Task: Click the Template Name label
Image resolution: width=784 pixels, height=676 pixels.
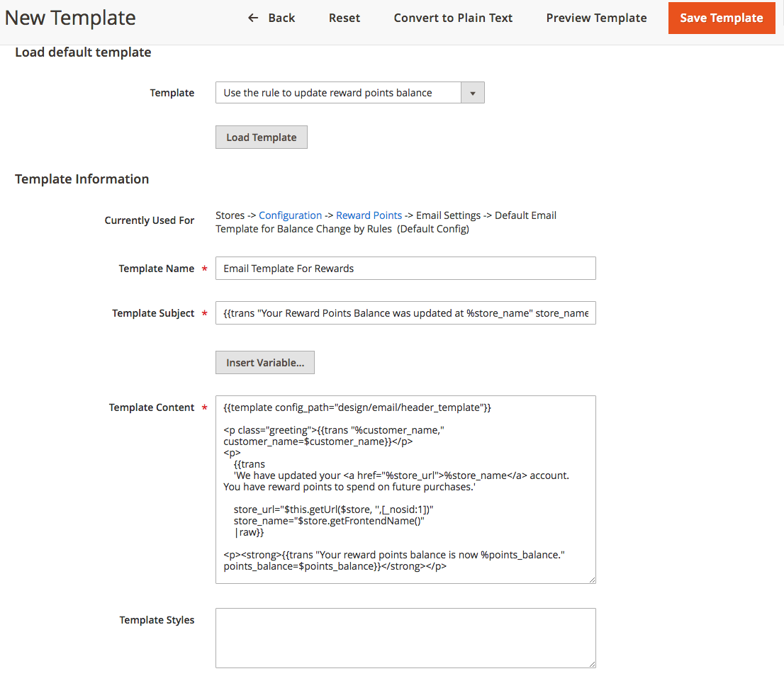Action: coord(157,269)
